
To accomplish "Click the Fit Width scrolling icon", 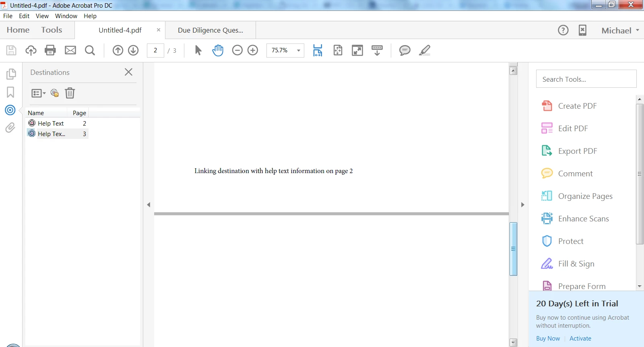I will [318, 50].
